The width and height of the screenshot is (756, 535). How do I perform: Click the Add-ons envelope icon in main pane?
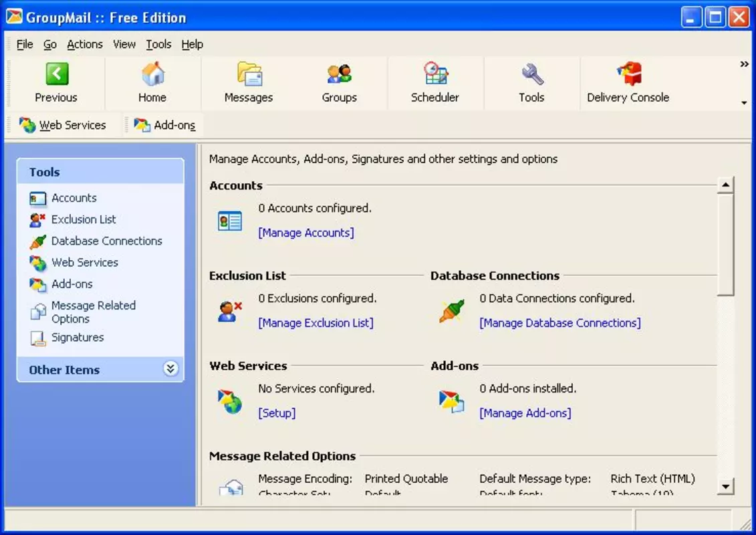[x=452, y=401]
